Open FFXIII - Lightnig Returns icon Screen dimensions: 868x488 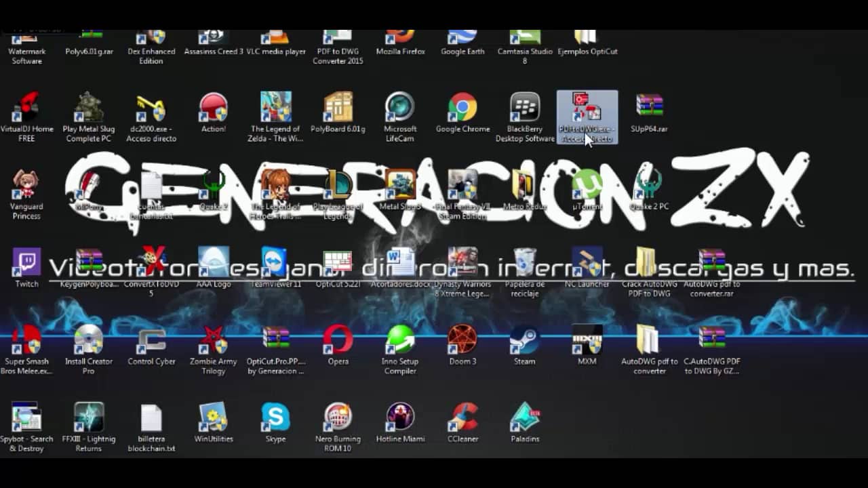click(x=88, y=417)
